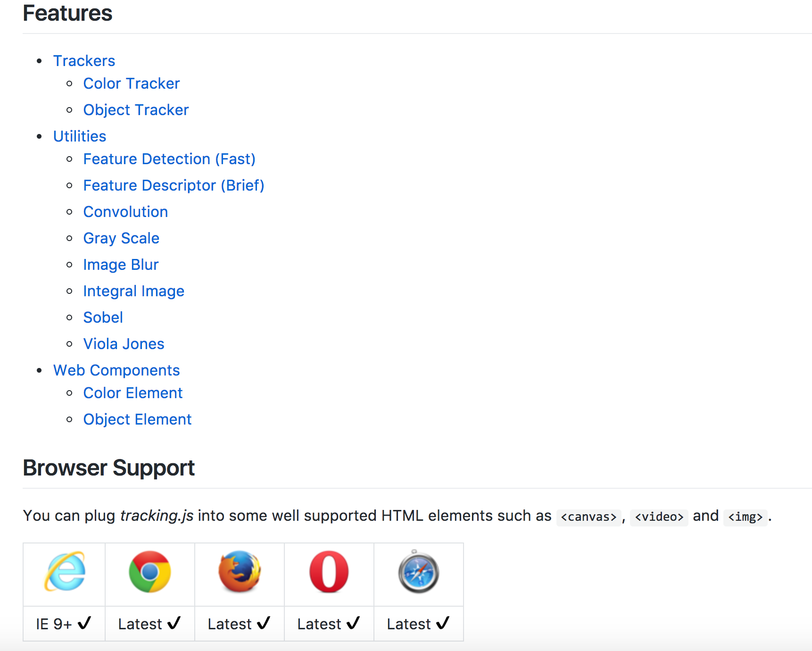Click the Firefox browser icon
This screenshot has width=812, height=651.
[x=240, y=572]
